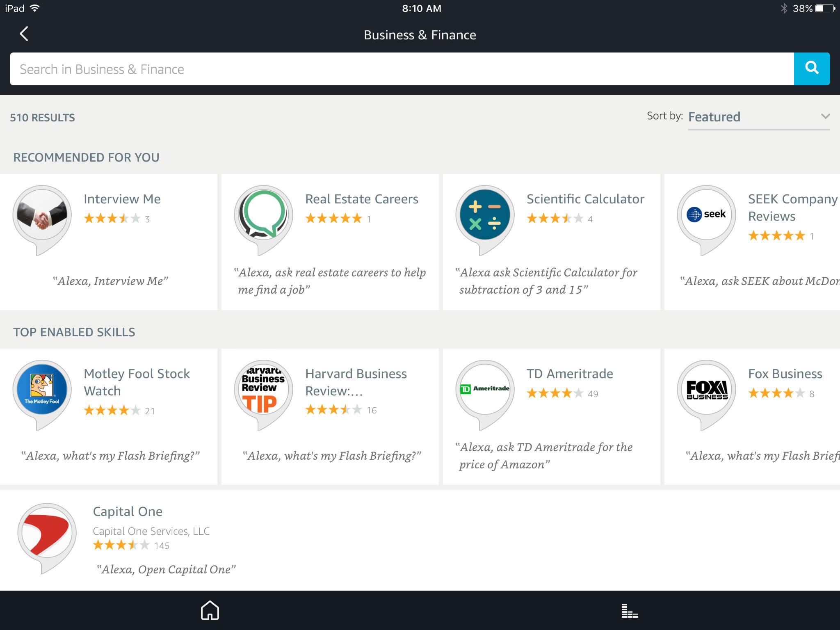Open the music equalizer icon in bottom bar
Viewport: 840px width, 630px height.
[x=630, y=611]
